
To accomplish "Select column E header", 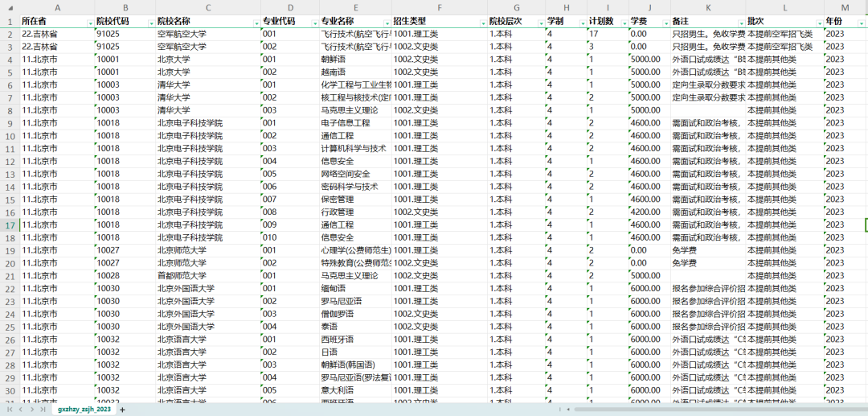I will [355, 7].
